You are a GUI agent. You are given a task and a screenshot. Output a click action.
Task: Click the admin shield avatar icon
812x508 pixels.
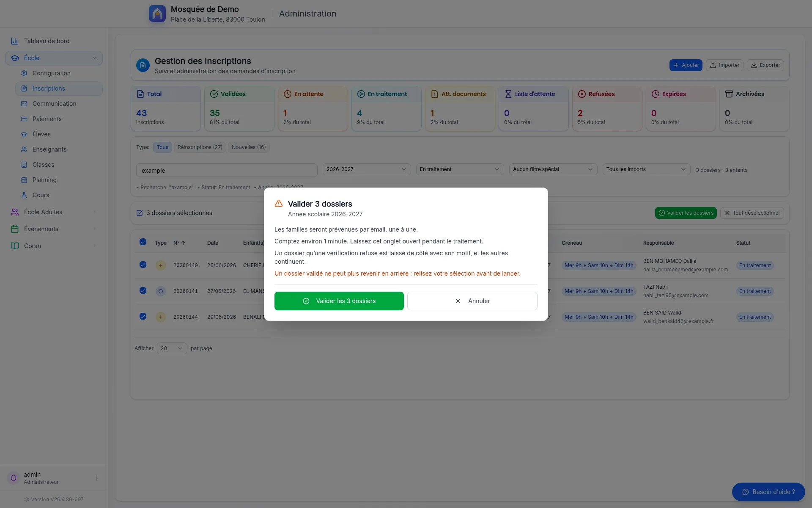pos(14,478)
